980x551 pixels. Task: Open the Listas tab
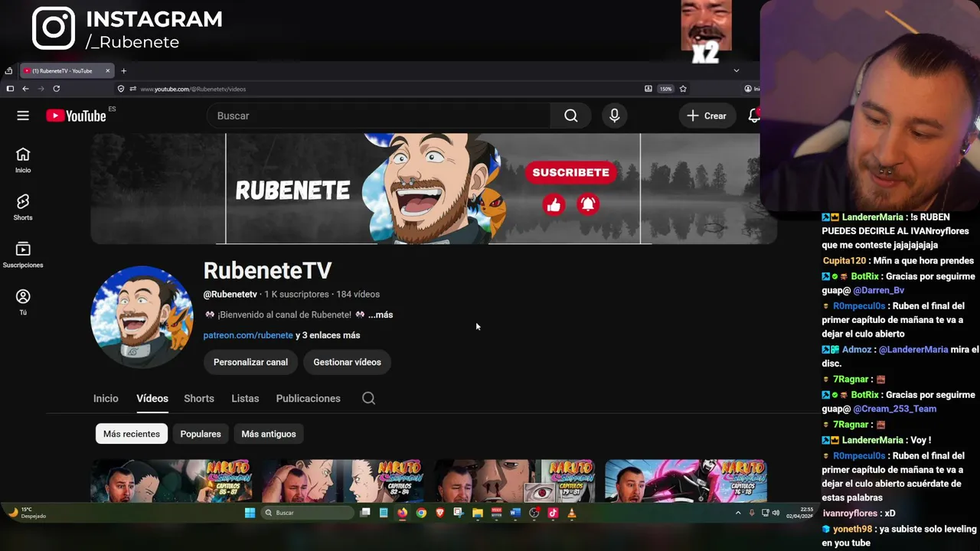click(x=245, y=399)
